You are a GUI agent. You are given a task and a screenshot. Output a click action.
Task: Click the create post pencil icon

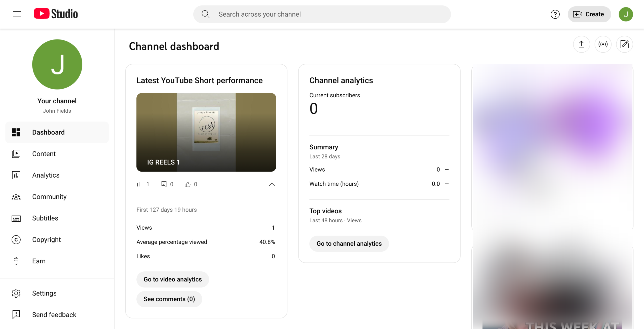[x=624, y=45]
